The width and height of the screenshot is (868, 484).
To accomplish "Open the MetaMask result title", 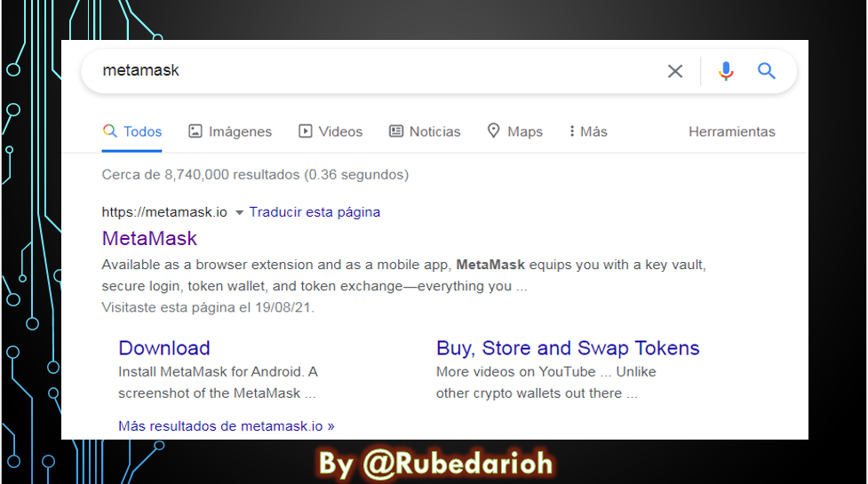I will 149,238.
